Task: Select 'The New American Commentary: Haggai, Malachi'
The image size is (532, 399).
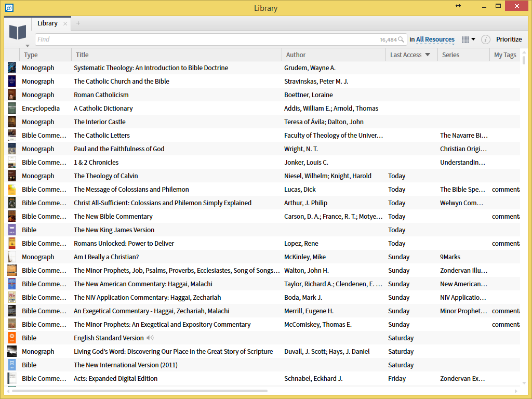Action: (x=143, y=284)
